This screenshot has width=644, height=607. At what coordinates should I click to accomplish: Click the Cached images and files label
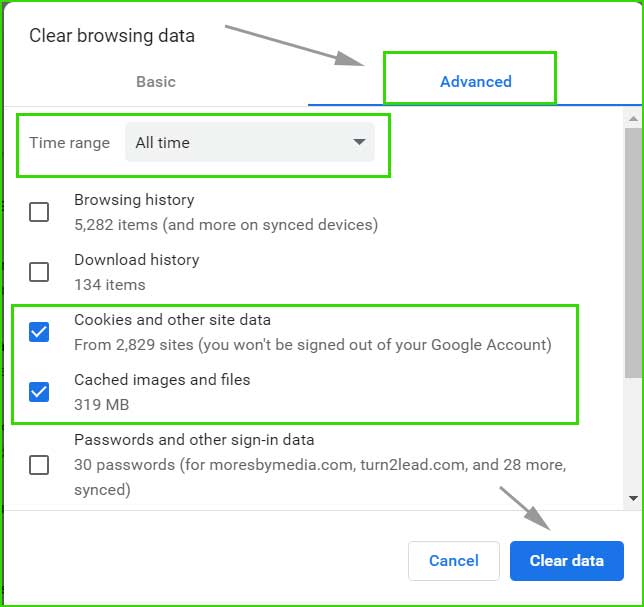[x=162, y=380]
